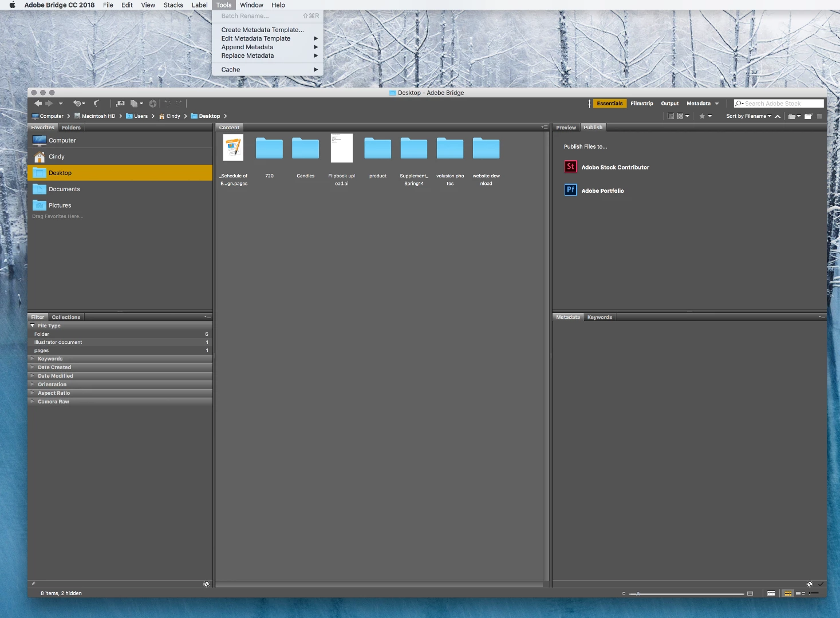Click the Adobe Stock Contributor St icon

point(570,167)
